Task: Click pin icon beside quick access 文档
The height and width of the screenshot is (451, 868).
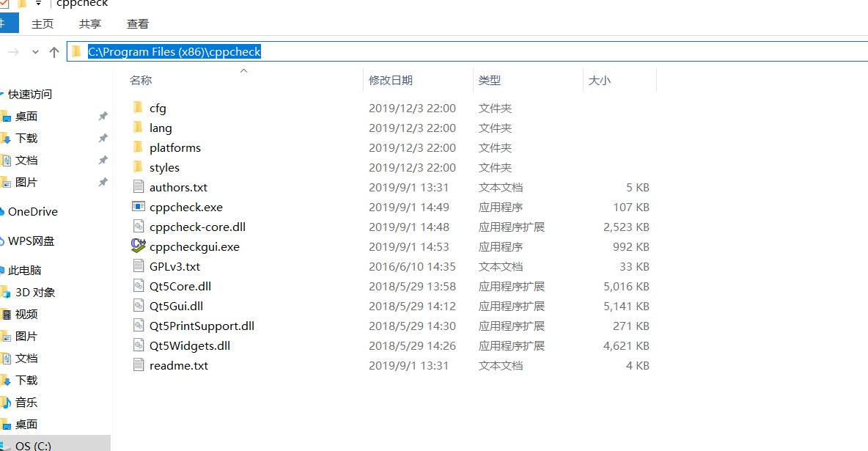Action: tap(103, 160)
